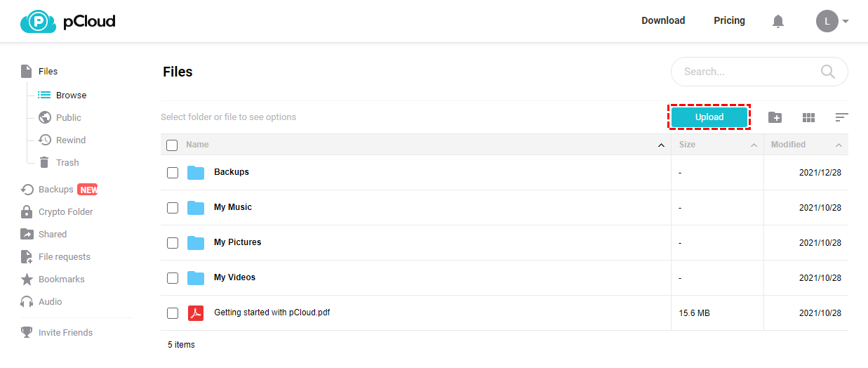Click the notification bell icon
The image size is (868, 368).
coord(777,21)
